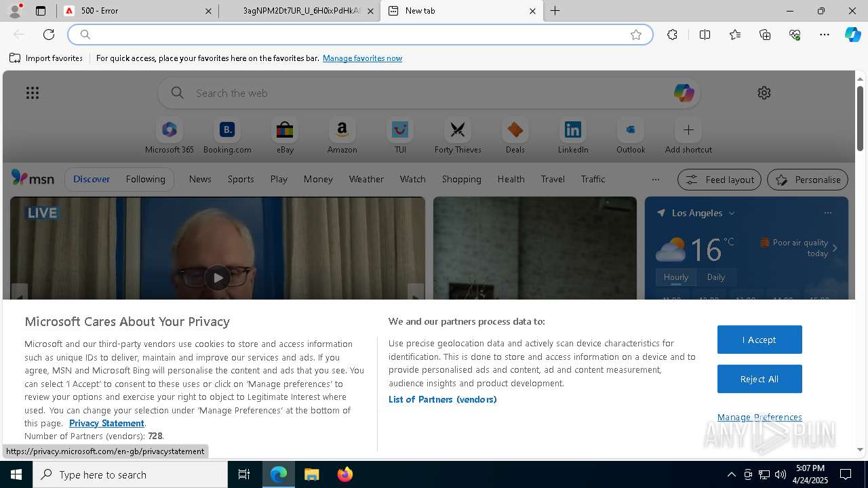868x488 pixels.
Task: Open the Privacy Statement link
Action: (106, 423)
